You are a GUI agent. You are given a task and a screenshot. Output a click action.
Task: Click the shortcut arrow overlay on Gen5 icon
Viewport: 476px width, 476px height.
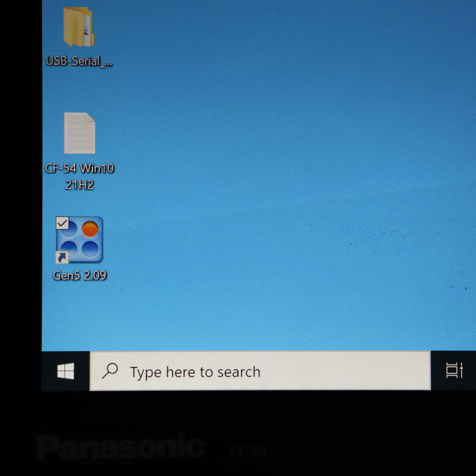point(62,258)
